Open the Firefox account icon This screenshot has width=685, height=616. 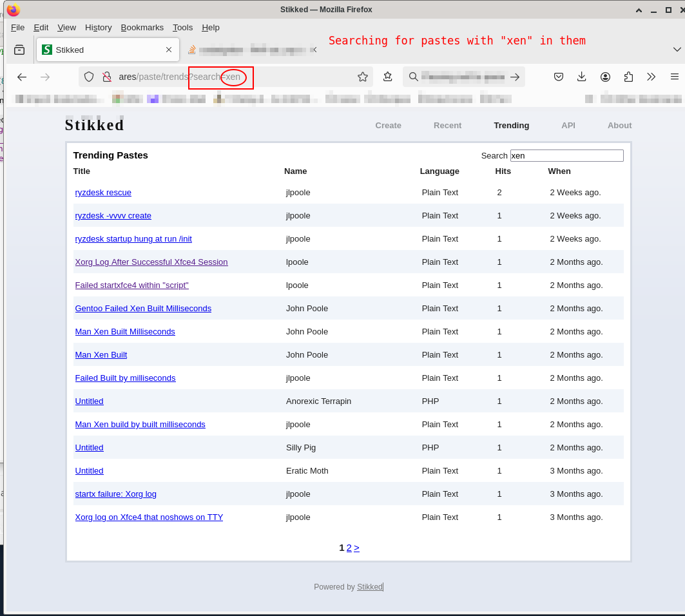605,77
